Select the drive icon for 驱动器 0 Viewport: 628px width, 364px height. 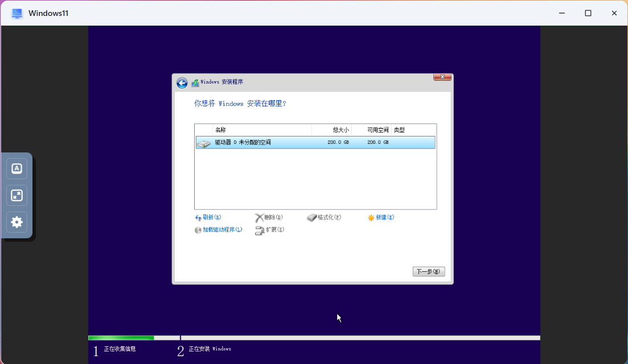click(x=204, y=143)
